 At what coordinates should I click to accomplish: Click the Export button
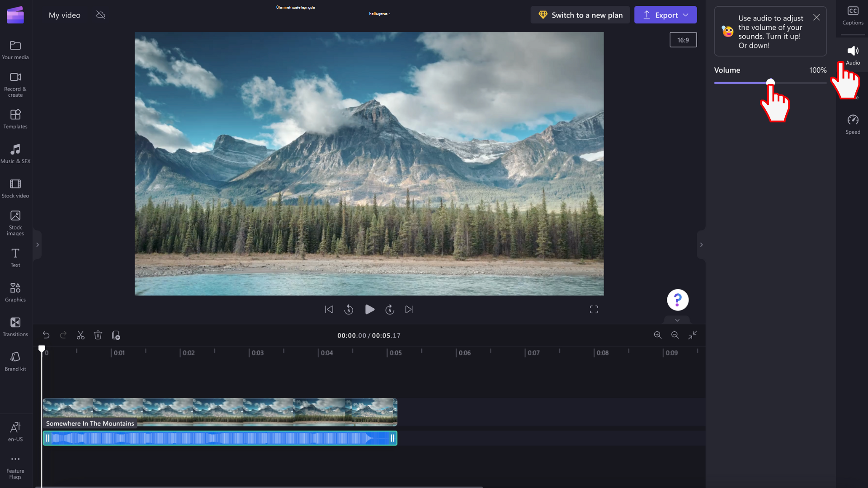[665, 15]
